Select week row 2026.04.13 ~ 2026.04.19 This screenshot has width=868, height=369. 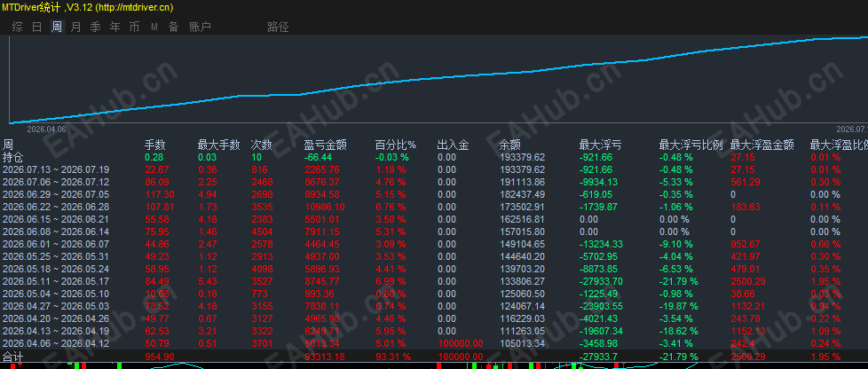(x=56, y=332)
